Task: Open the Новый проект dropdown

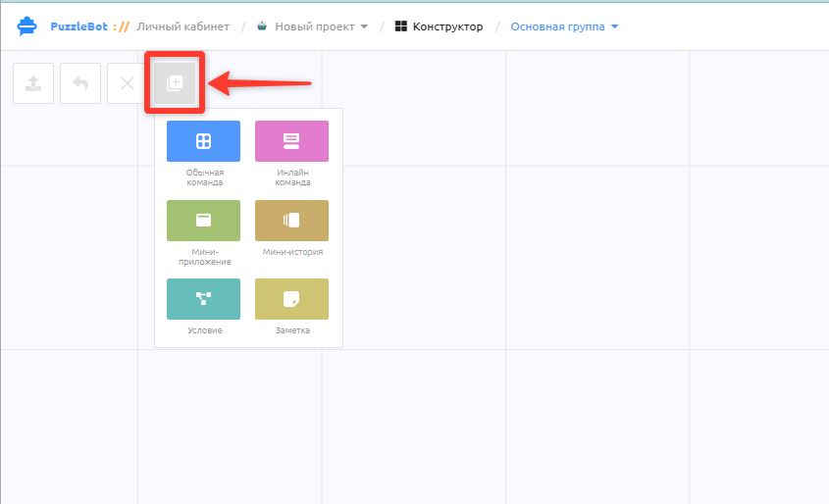Action: pos(321,26)
